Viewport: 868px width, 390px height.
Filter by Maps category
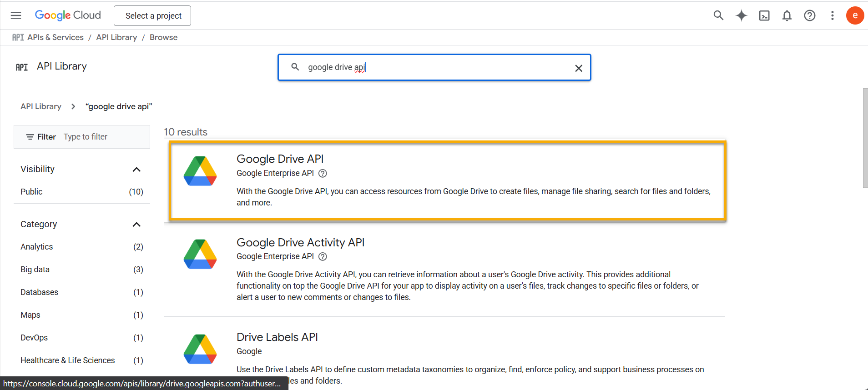point(82,315)
